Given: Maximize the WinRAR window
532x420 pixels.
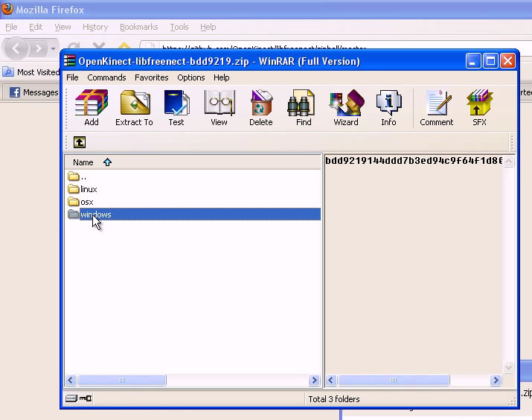Looking at the screenshot, I should point(490,61).
